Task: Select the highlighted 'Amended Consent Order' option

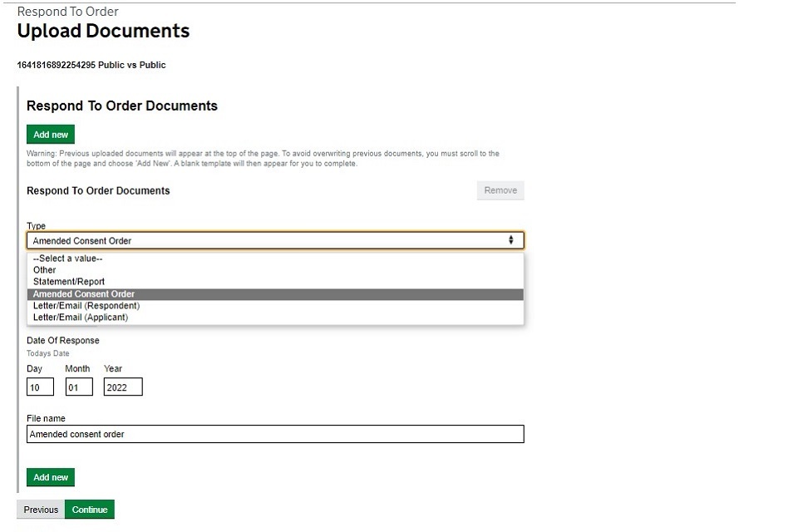Action: [x=84, y=294]
